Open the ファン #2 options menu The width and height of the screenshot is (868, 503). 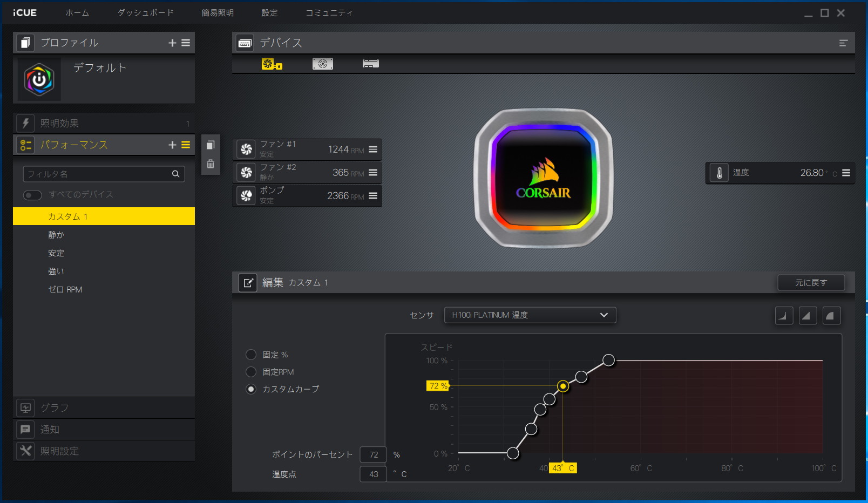[373, 173]
